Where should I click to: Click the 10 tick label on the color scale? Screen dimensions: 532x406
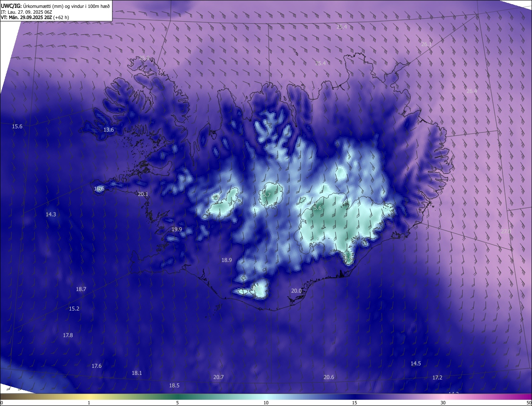[x=266, y=403]
